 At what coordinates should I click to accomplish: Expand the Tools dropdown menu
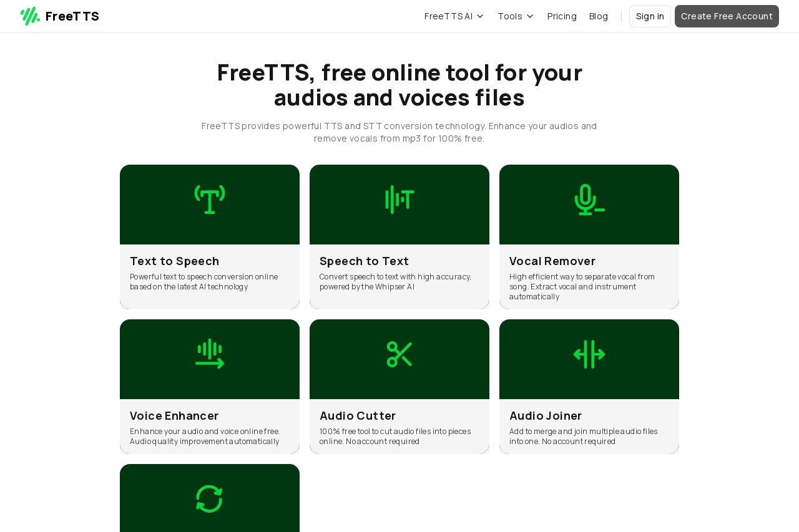tap(516, 16)
